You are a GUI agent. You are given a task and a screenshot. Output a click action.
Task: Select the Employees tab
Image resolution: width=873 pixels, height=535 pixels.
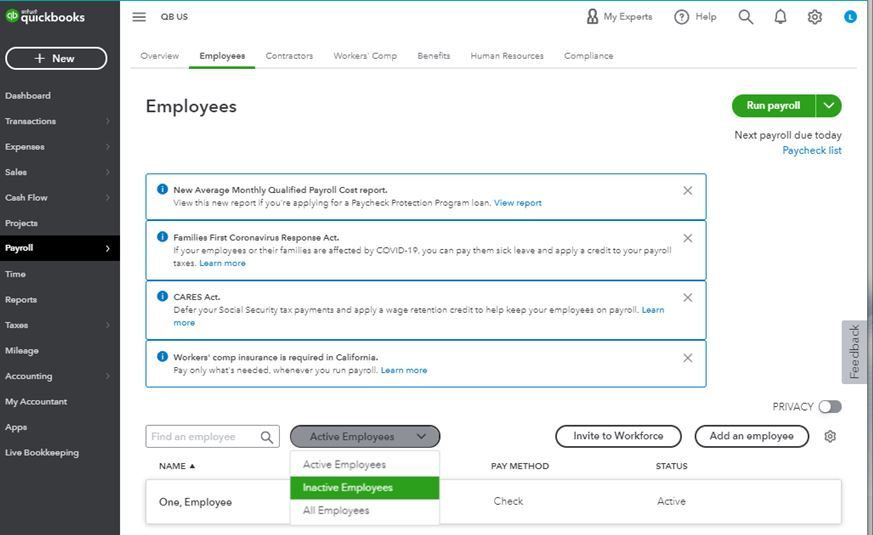(222, 56)
